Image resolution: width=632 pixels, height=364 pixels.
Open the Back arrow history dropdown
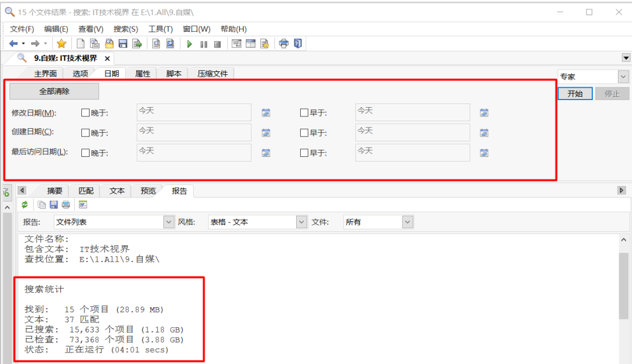click(x=23, y=43)
